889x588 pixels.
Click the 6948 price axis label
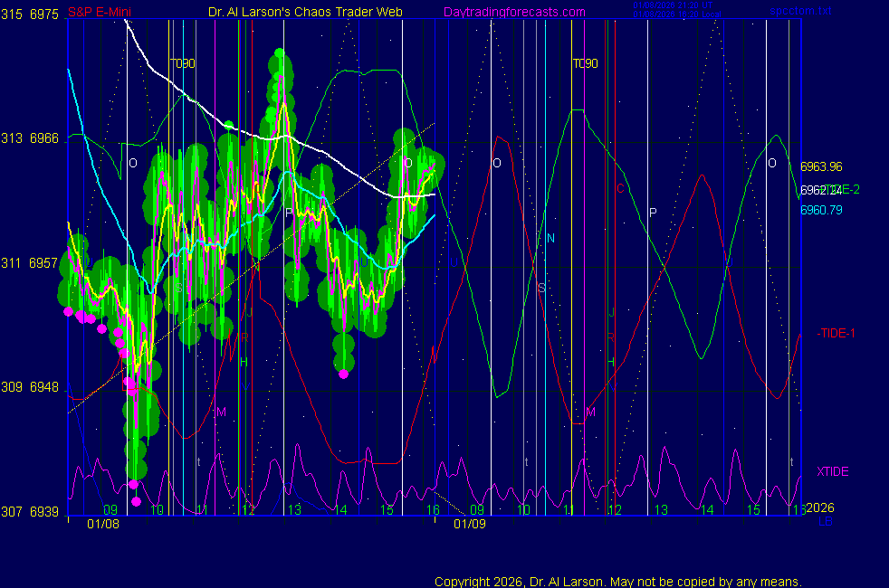(x=44, y=387)
